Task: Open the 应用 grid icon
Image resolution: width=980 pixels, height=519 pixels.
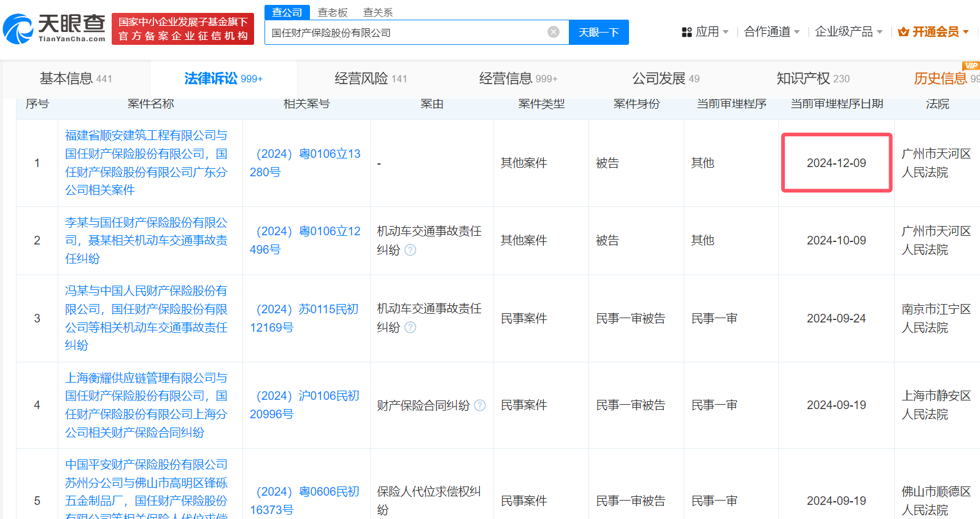Action: (687, 32)
